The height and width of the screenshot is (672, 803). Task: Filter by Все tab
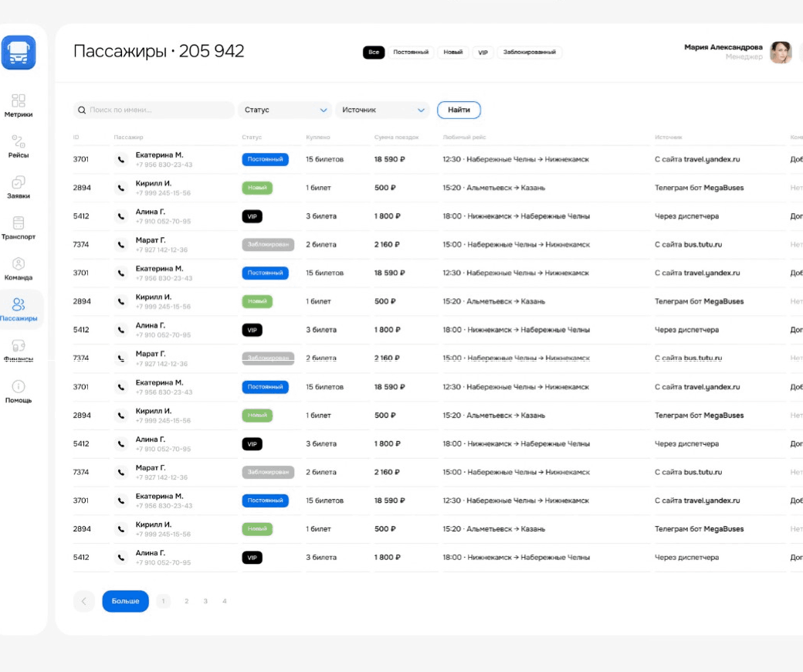point(374,53)
